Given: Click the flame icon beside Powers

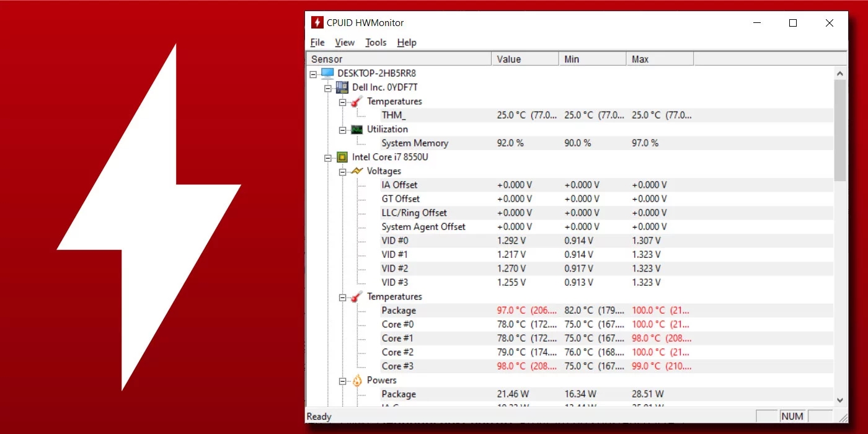Looking at the screenshot, I should [356, 381].
